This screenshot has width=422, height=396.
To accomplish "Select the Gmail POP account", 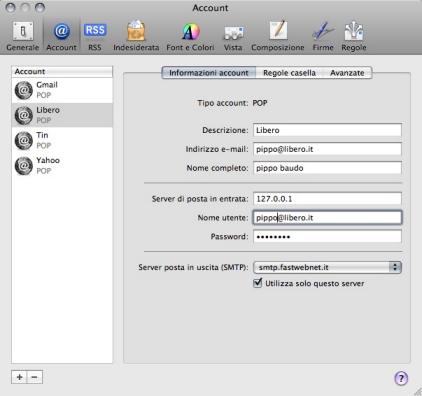I will pos(62,90).
